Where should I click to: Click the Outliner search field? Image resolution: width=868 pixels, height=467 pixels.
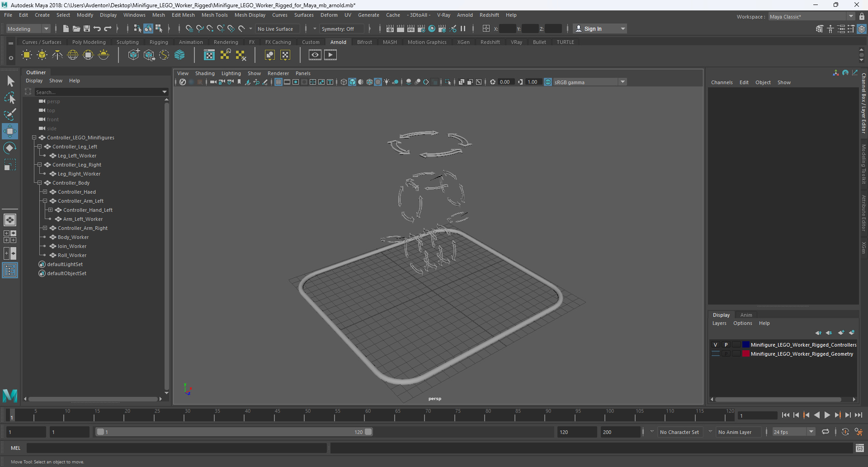(x=102, y=92)
